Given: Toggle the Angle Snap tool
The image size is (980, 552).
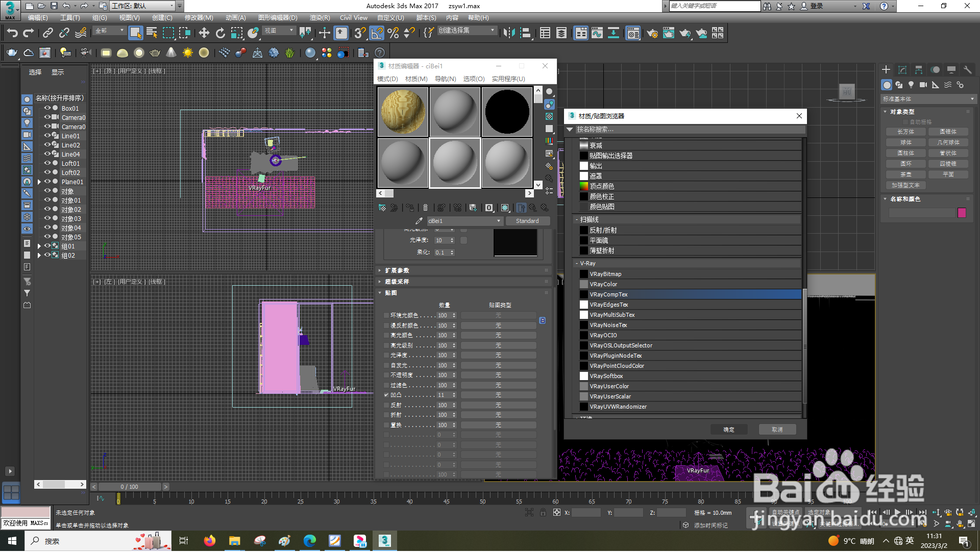Looking at the screenshot, I should [x=377, y=33].
